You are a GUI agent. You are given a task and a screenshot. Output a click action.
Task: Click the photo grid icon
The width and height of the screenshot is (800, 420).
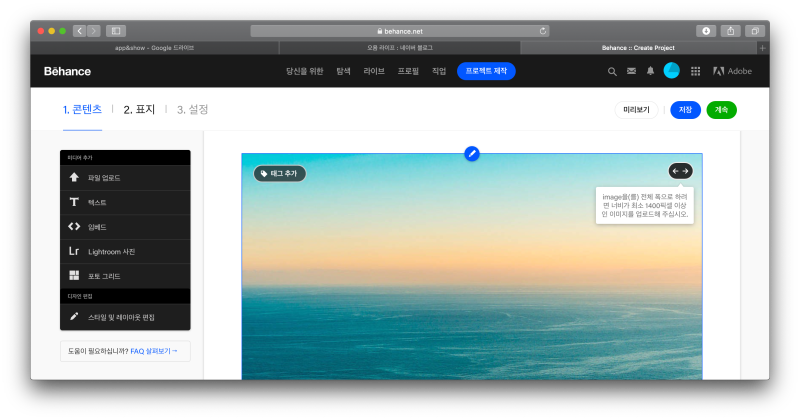(x=74, y=276)
